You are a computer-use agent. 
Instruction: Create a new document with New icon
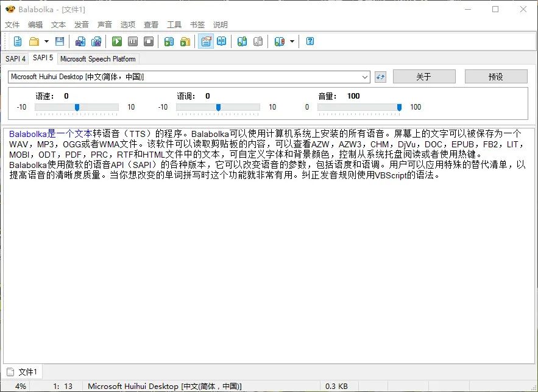tap(17, 41)
